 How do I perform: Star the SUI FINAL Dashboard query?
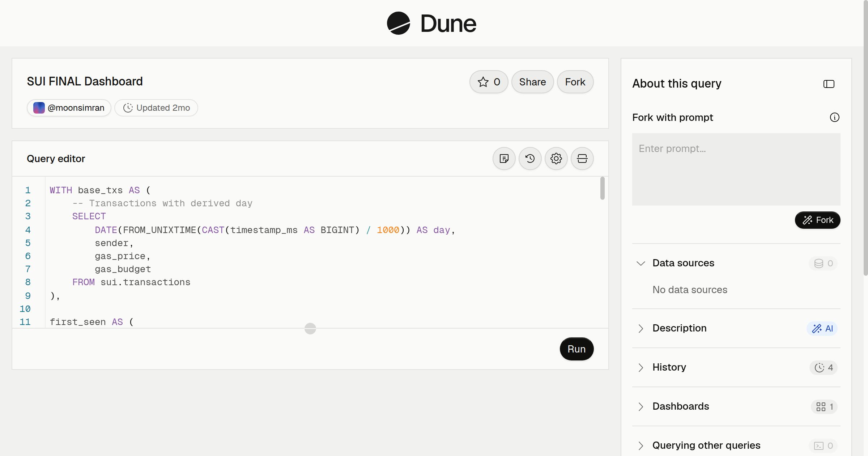(x=489, y=82)
